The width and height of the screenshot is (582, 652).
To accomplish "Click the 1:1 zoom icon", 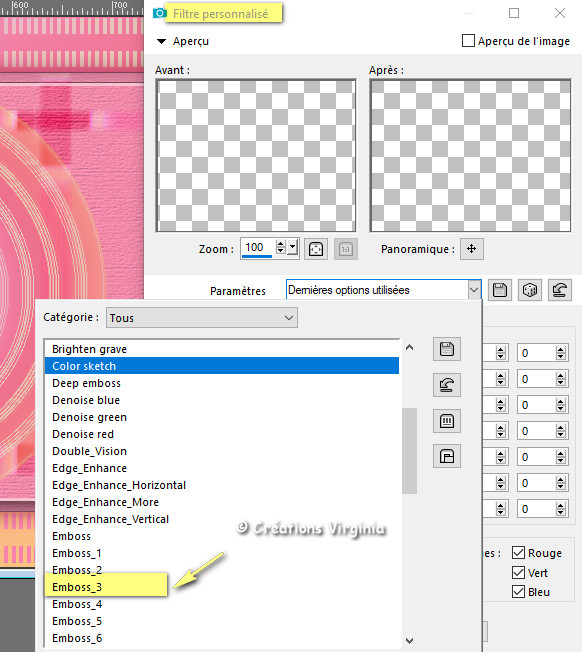I will (345, 249).
